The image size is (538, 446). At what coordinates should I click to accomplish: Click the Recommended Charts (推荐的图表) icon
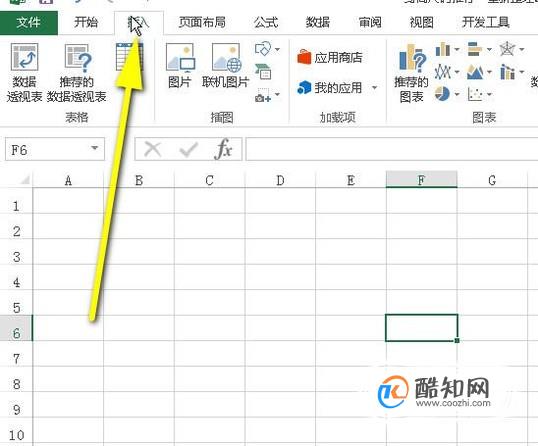(411, 73)
